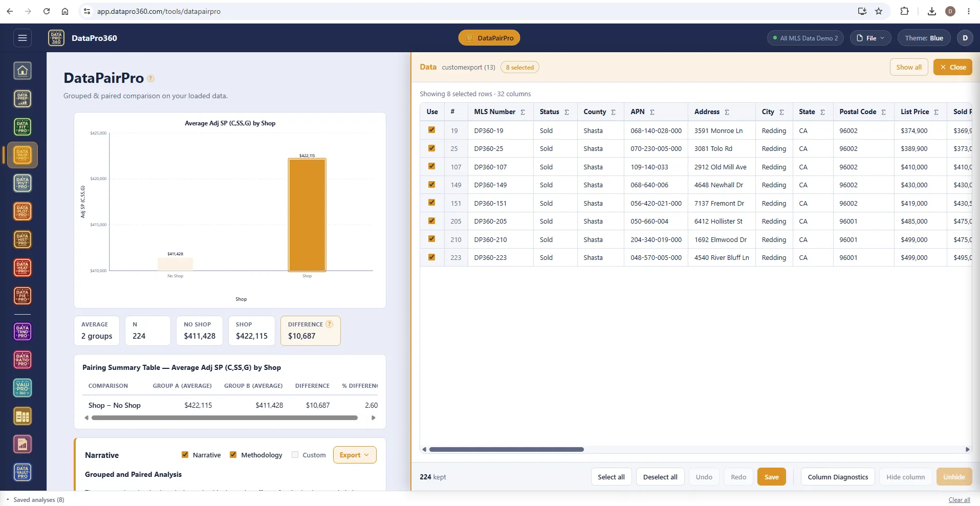This screenshot has height=506, width=980.
Task: Click the help icon beside DataPairPro title
Action: point(150,78)
